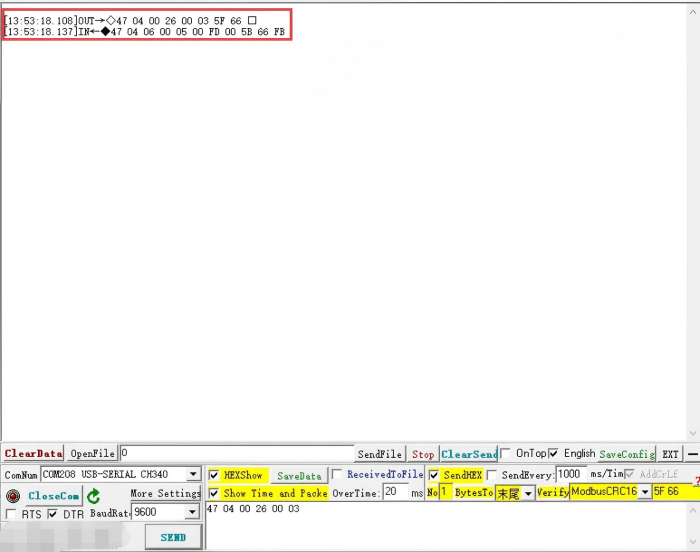700x552 pixels.
Task: Disable the SendHEX checkbox
Action: click(434, 475)
